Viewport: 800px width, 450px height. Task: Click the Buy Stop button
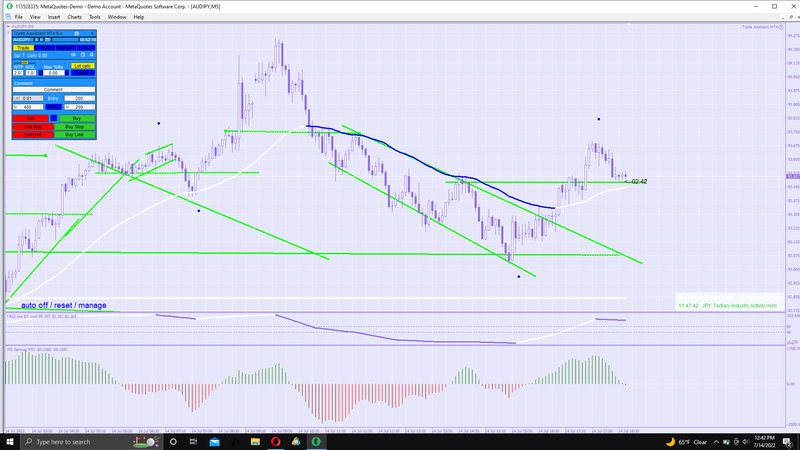[x=75, y=127]
